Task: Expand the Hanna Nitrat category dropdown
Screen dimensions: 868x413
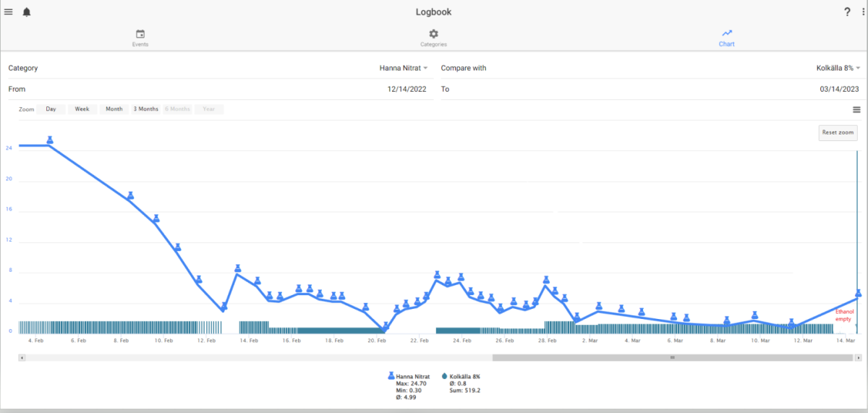Action: [x=404, y=68]
